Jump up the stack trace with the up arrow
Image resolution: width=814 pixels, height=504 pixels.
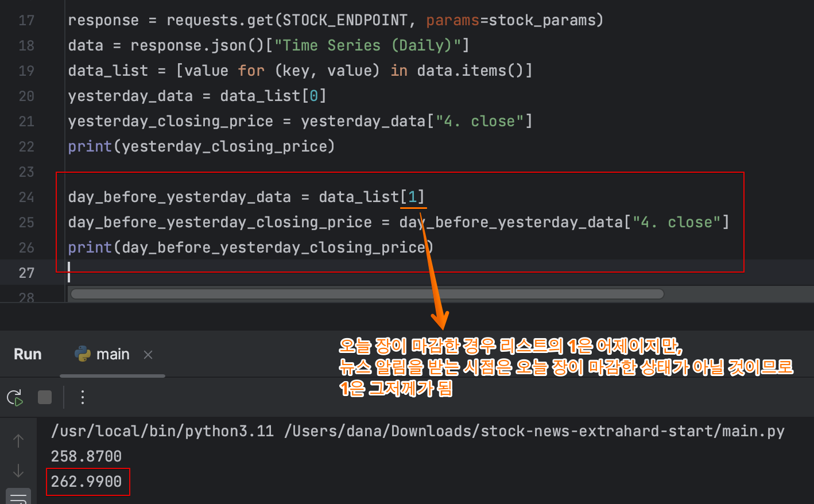click(18, 441)
